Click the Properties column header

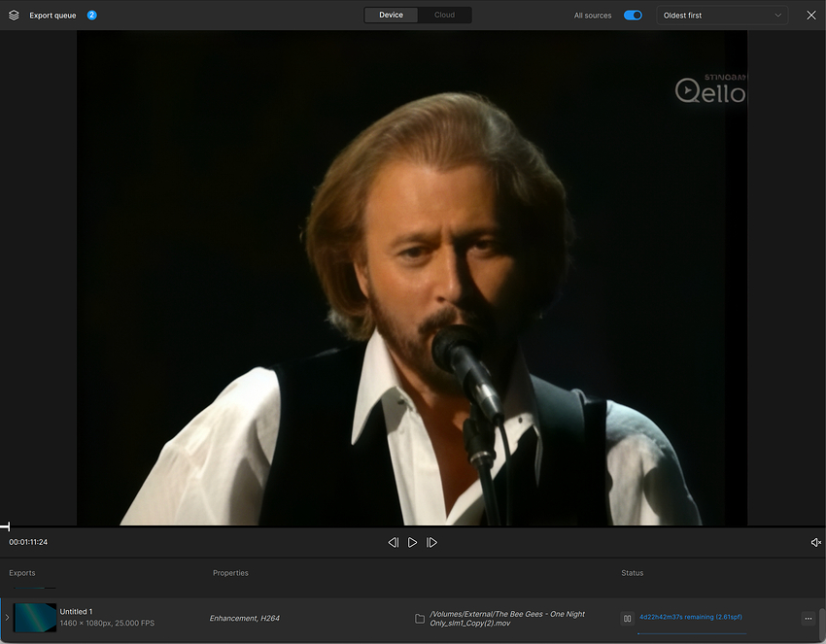point(230,573)
